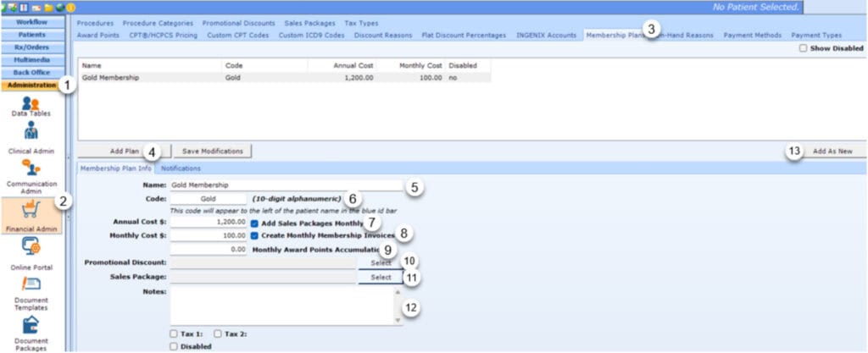Expand the Workflow sidebar section
Screen dimensions: 868x353
coord(31,22)
